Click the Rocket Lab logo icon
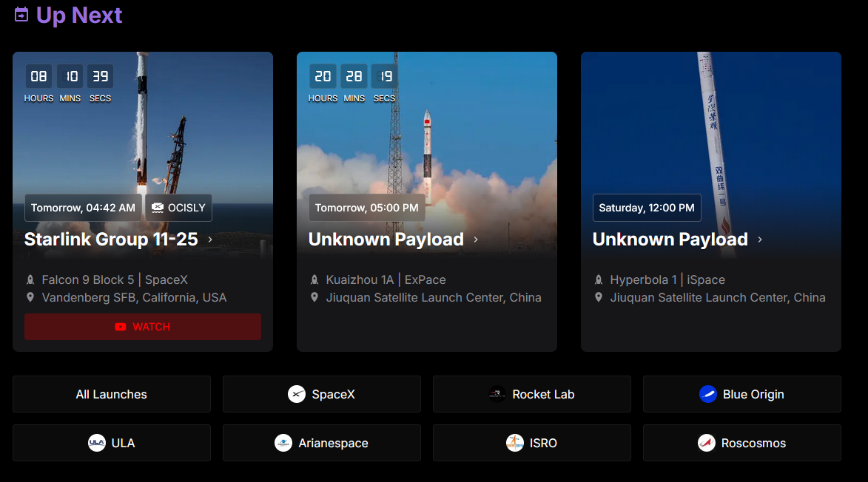The width and height of the screenshot is (868, 482). click(x=497, y=394)
